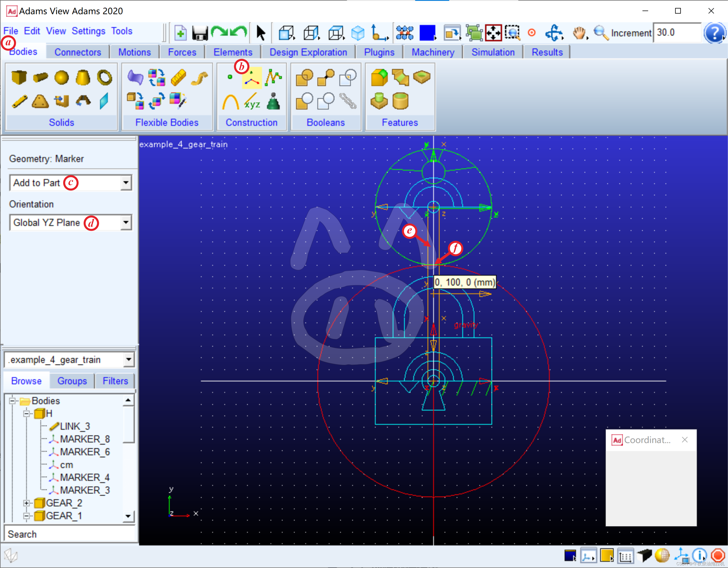Select LINK_3 in the model tree
This screenshot has width=728, height=568.
pos(75,426)
